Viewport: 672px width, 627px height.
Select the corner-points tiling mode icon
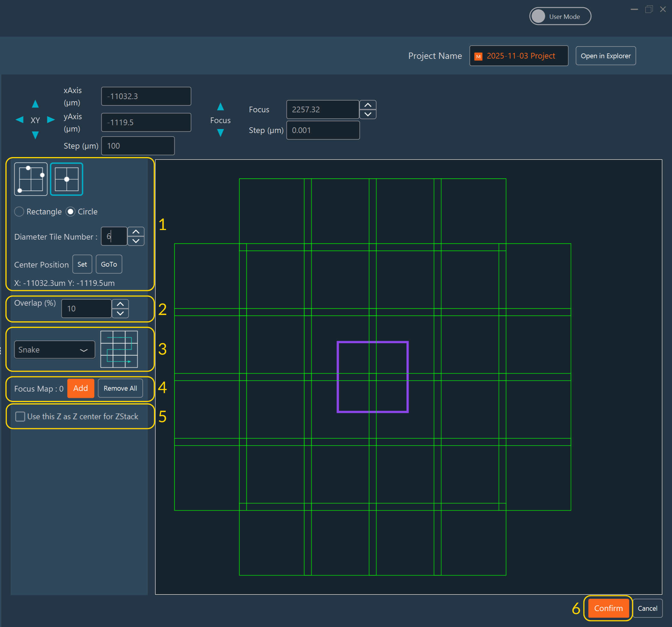pos(31,179)
